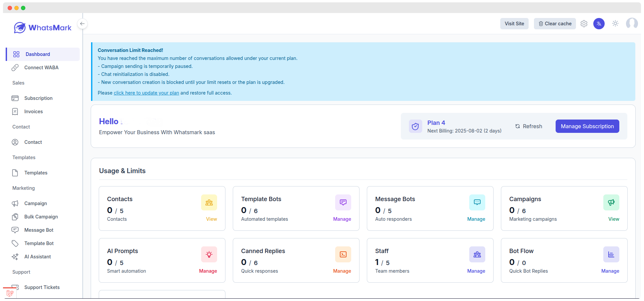The height and width of the screenshot is (301, 644).
Task: Click the Plan 4 shield icon
Action: [x=416, y=126]
